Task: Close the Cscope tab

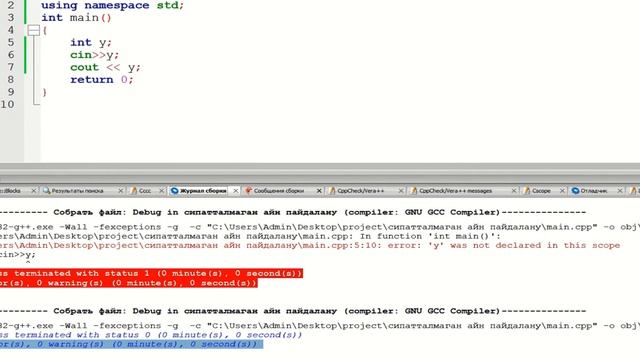Action: coord(562,191)
